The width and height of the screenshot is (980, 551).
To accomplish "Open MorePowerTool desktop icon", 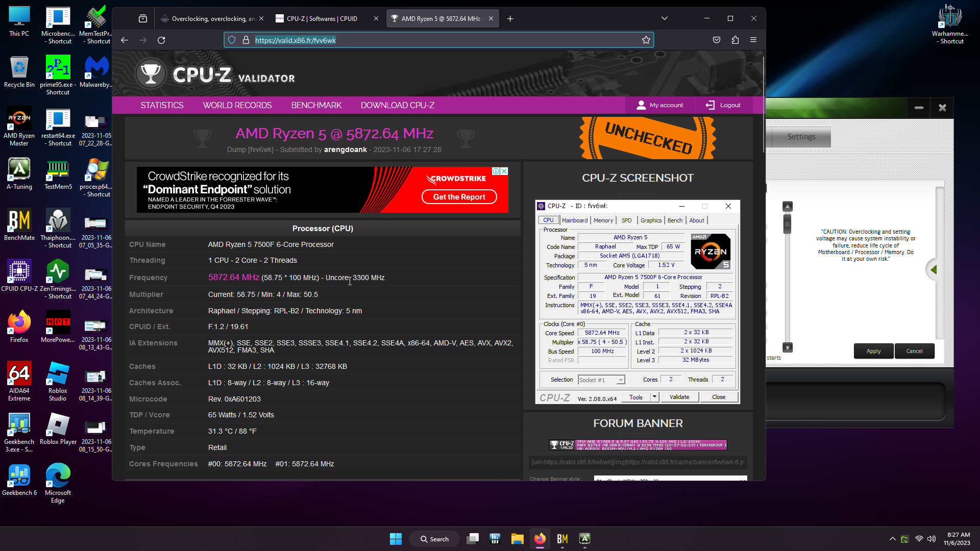I will point(58,327).
